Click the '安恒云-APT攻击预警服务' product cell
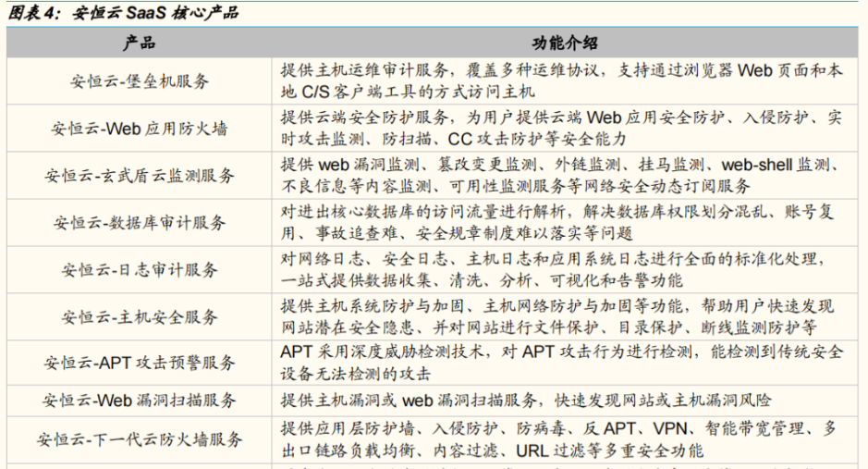The image size is (868, 469). pos(139,363)
